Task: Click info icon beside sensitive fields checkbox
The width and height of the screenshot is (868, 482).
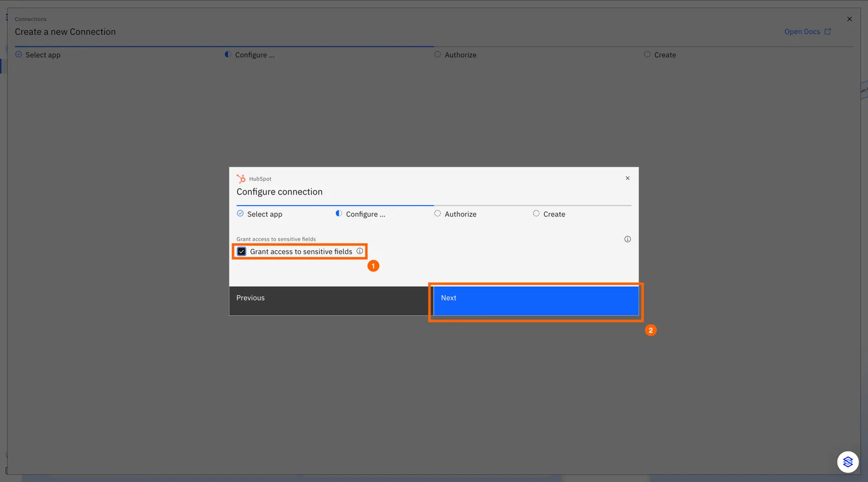Action: (x=360, y=251)
